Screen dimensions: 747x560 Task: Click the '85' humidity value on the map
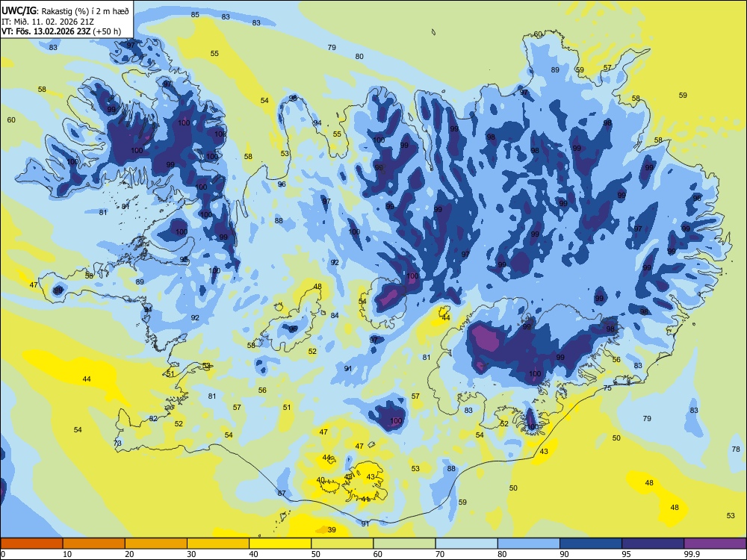(195, 14)
